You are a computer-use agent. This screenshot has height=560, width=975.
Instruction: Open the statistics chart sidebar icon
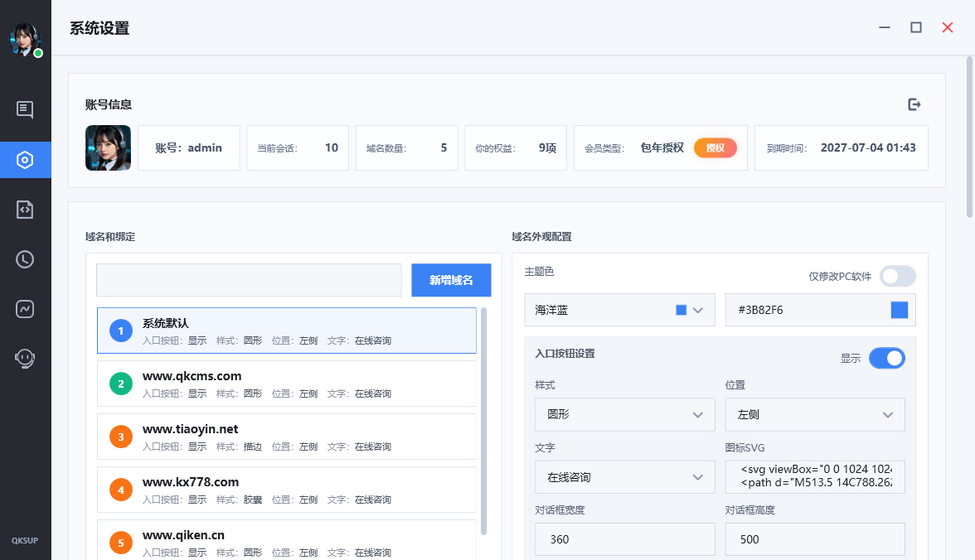(25, 309)
